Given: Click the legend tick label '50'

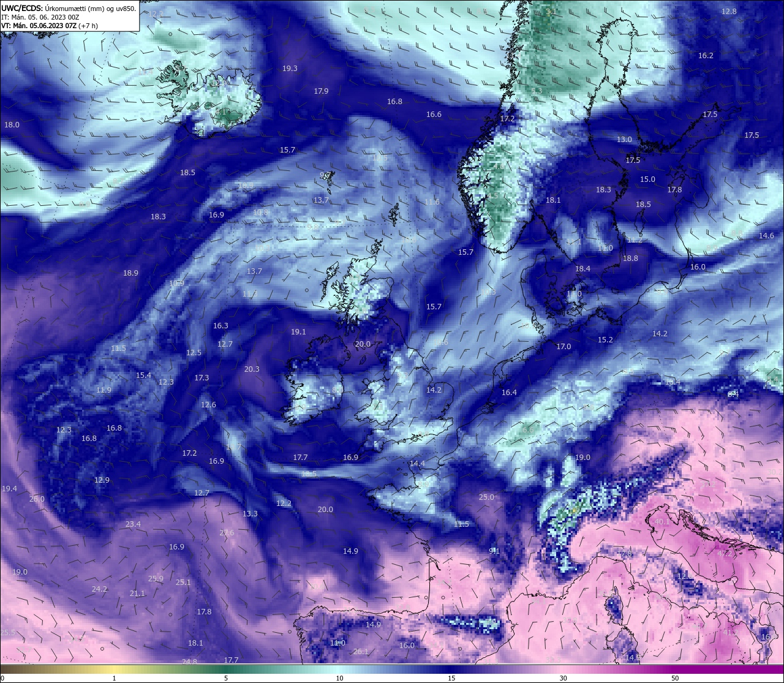Looking at the screenshot, I should [x=675, y=678].
